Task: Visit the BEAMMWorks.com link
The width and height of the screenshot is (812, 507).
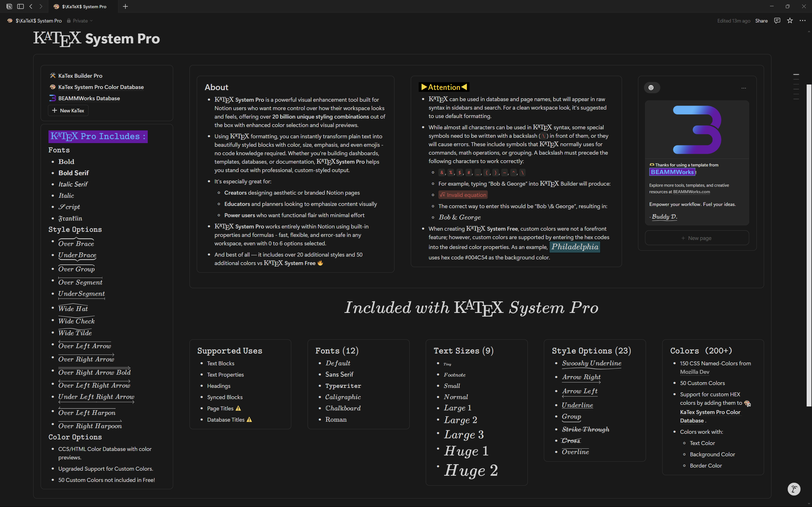Action: 691,192
